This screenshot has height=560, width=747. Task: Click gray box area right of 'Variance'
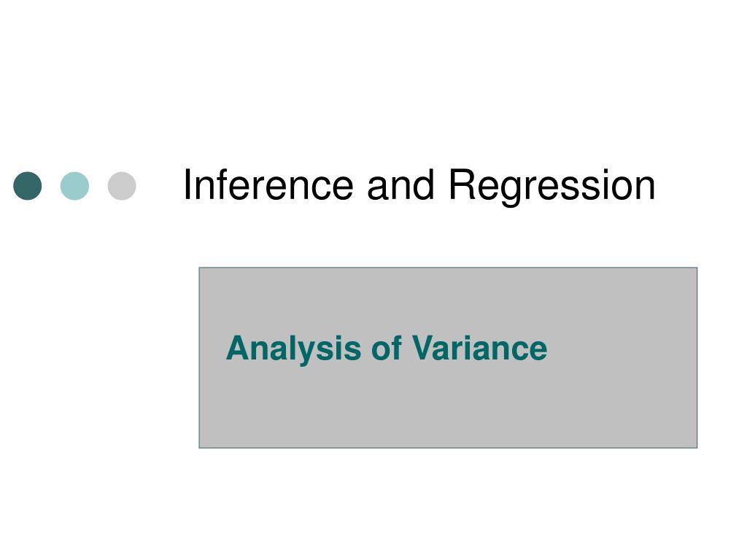[x=622, y=349]
